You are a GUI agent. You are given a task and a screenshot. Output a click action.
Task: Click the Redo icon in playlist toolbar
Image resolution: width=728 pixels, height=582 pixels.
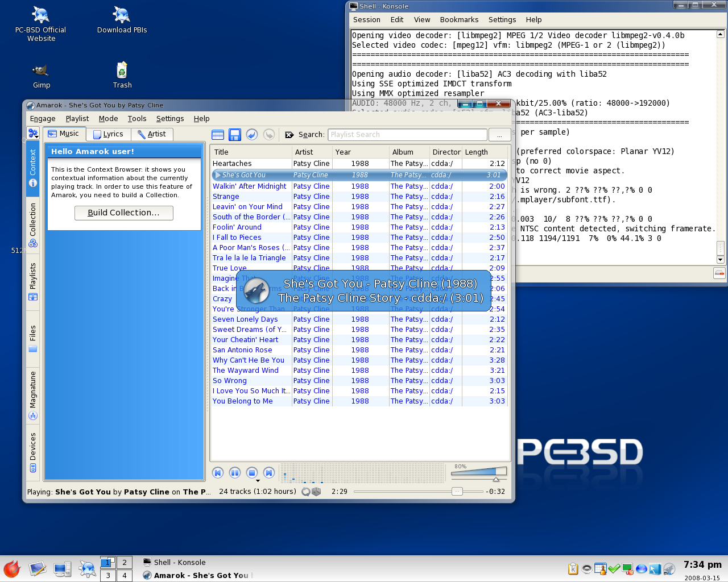(x=269, y=135)
